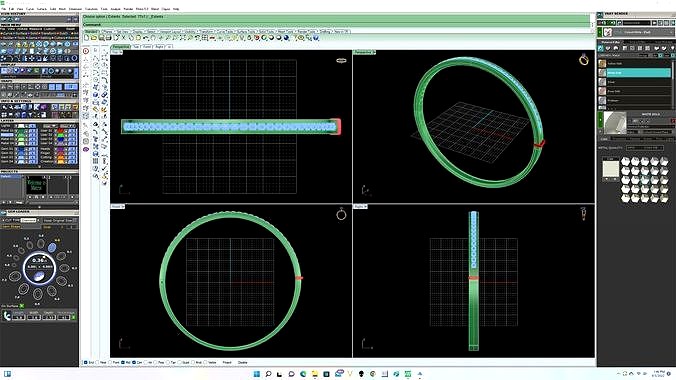Select Yellow Gold material
This screenshot has width=676, height=380.
point(634,63)
